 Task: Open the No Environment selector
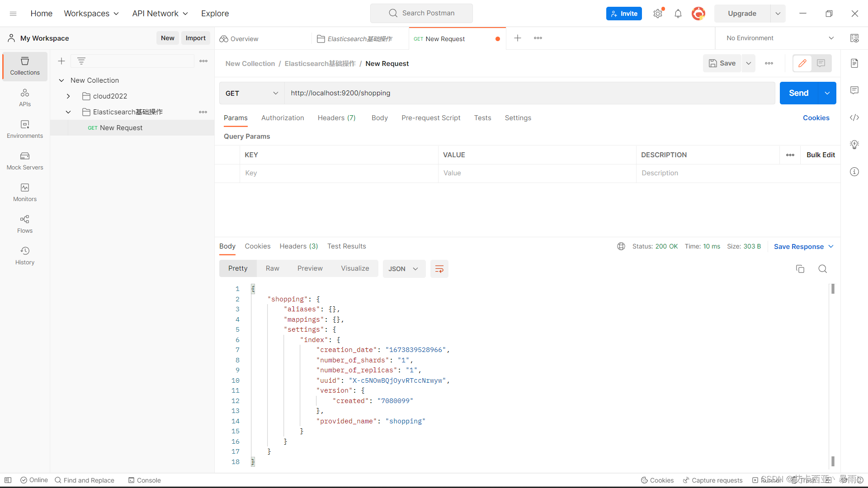780,38
